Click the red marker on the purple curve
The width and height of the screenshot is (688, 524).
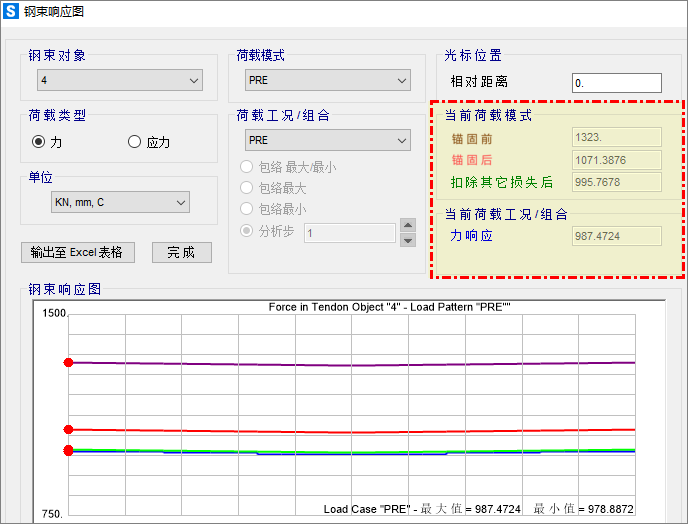click(68, 362)
